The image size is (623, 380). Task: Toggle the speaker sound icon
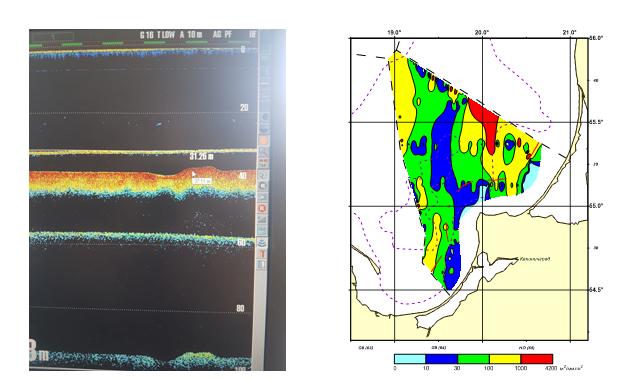click(x=262, y=175)
